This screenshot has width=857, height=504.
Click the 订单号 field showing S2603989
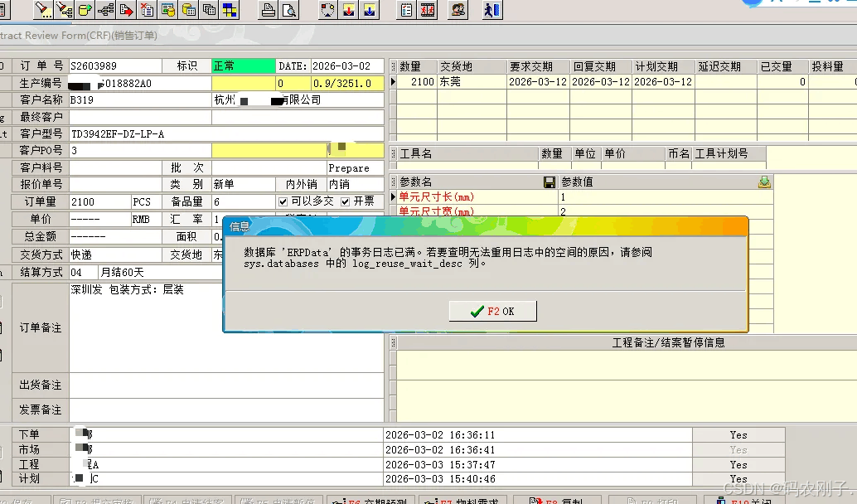(114, 66)
